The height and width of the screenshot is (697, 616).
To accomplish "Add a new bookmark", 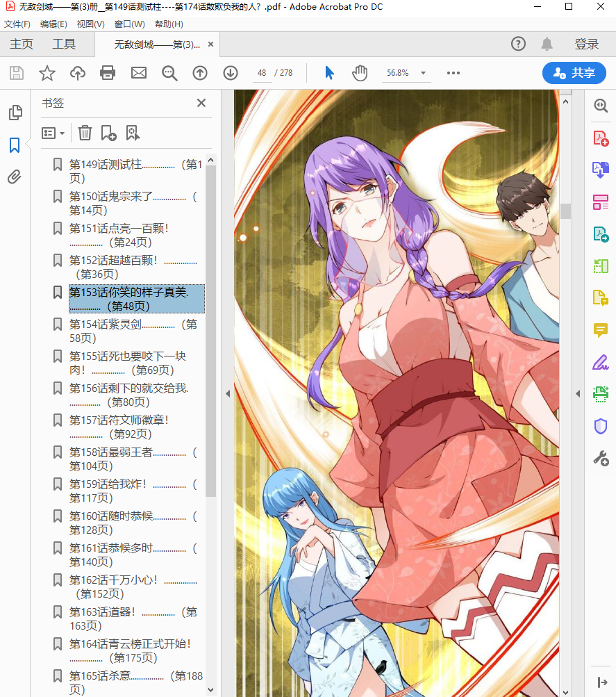I will [108, 133].
